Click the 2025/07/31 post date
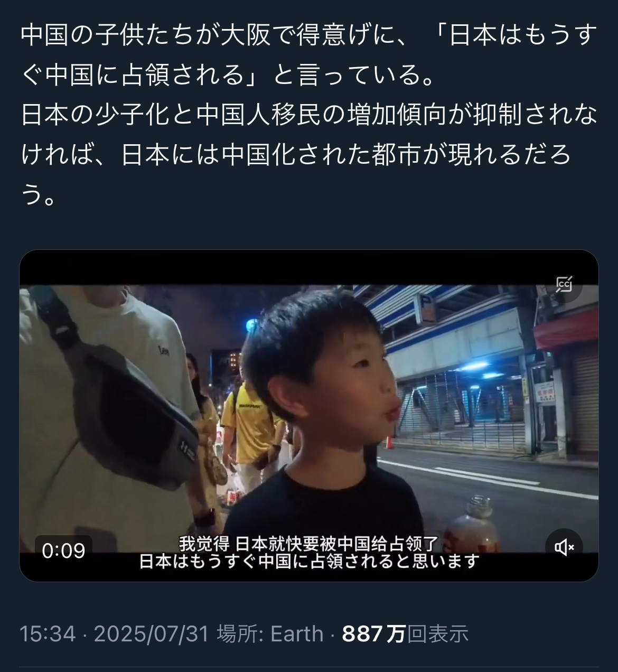The height and width of the screenshot is (672, 618). tap(152, 634)
